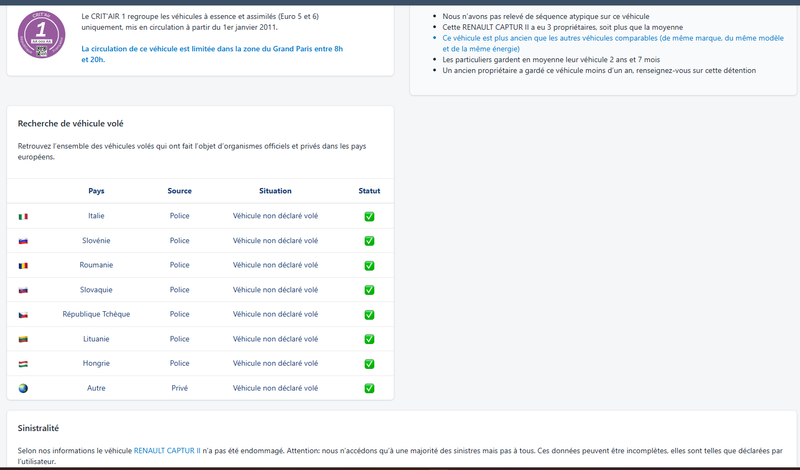Click blue note about vehicle being older

pyautogui.click(x=613, y=43)
